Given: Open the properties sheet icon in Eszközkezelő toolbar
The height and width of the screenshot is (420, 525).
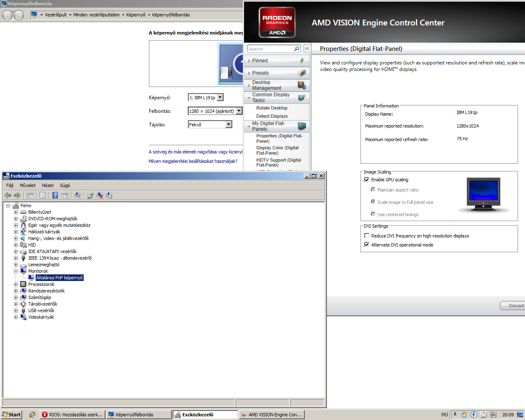Looking at the screenshot, I should click(x=42, y=196).
